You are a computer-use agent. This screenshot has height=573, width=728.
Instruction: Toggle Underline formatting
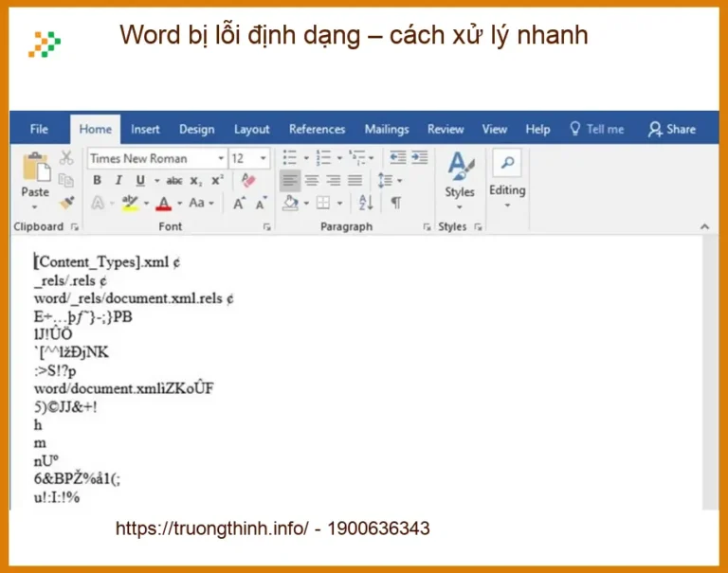[x=140, y=180]
